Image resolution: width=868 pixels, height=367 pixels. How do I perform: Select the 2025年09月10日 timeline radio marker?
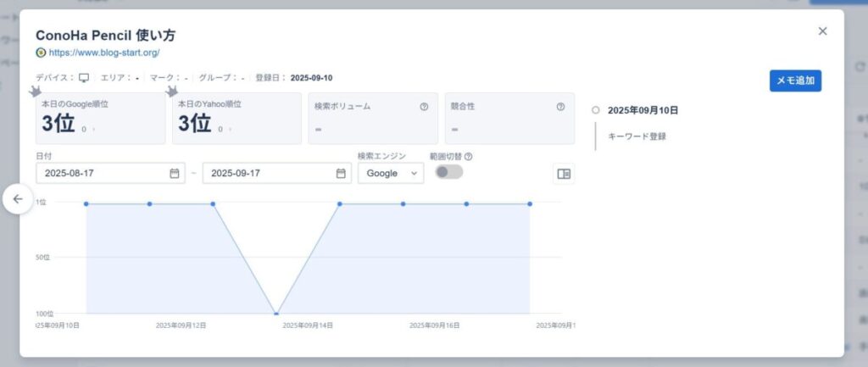click(x=596, y=110)
